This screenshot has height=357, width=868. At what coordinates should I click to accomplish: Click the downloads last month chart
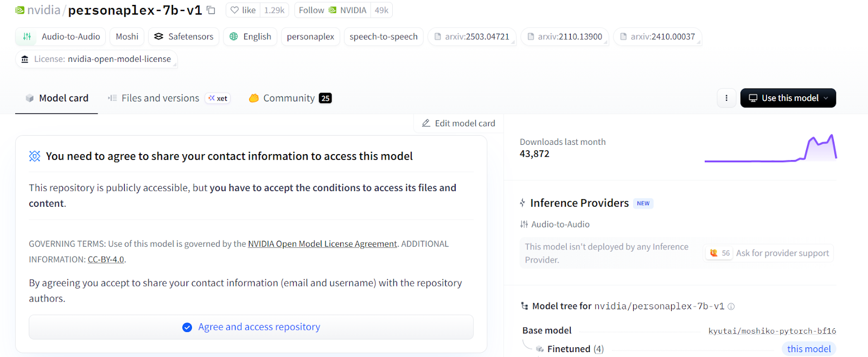pyautogui.click(x=770, y=149)
